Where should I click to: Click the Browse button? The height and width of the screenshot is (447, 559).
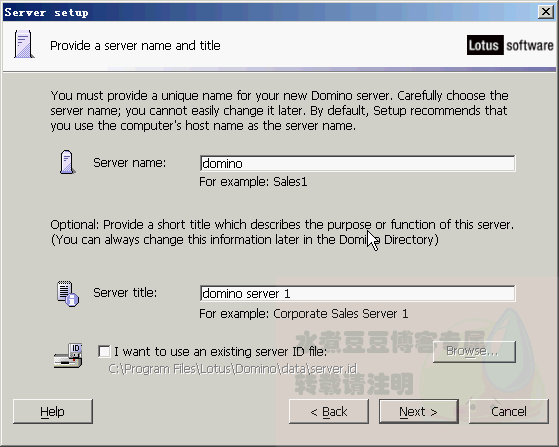[474, 351]
